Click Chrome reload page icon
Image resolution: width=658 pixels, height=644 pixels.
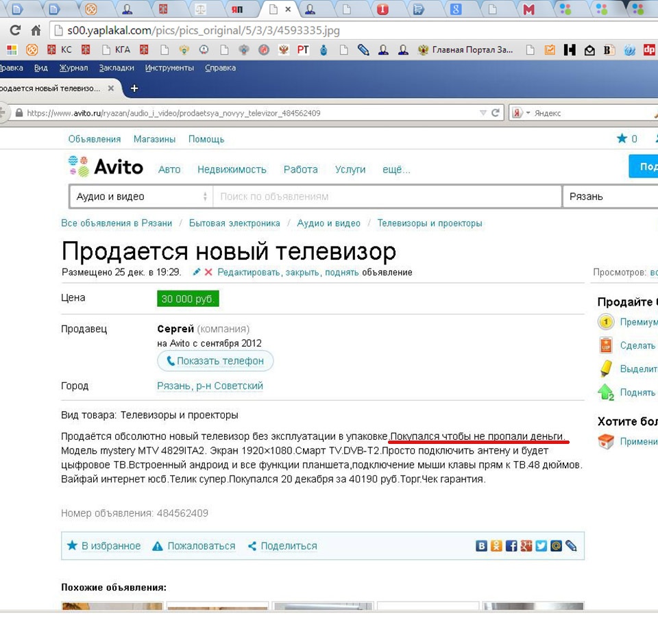15,30
